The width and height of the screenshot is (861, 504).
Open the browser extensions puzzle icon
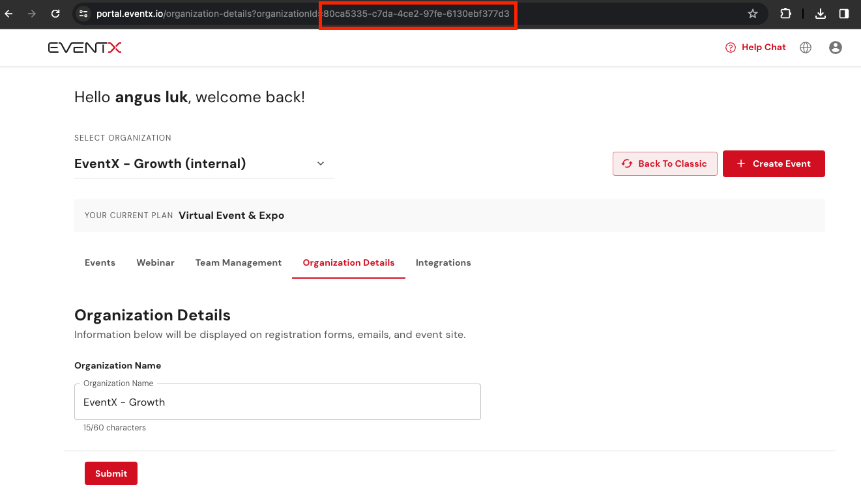click(785, 14)
